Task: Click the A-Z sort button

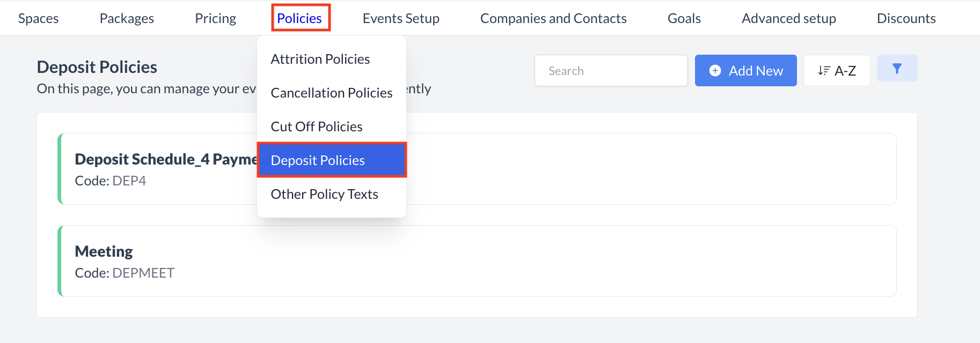Action: 836,71
